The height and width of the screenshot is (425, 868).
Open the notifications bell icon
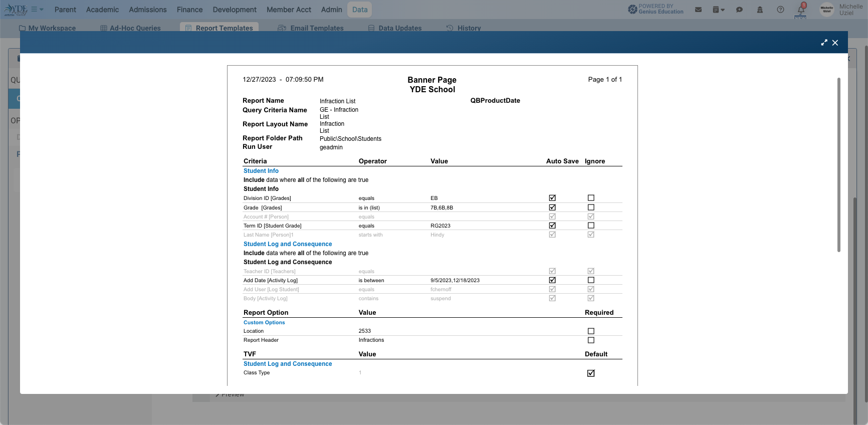click(x=801, y=9)
